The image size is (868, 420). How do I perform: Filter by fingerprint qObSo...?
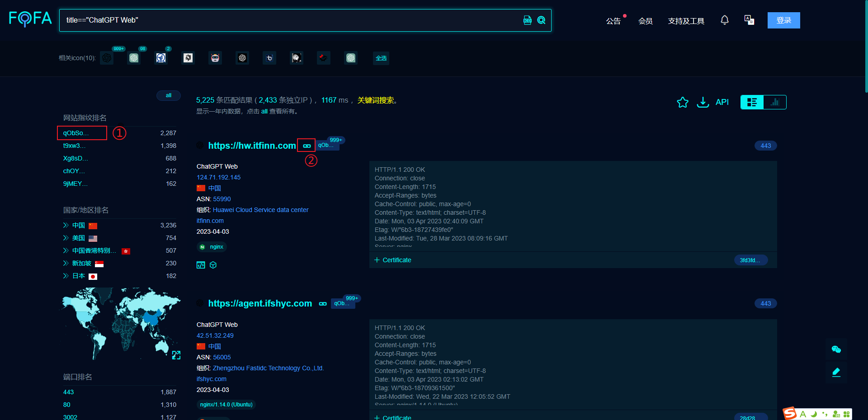[76, 133]
